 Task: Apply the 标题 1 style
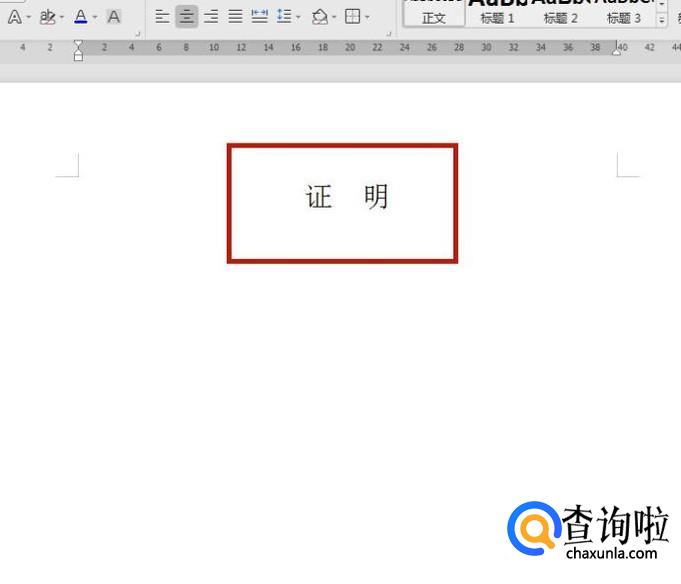coord(497,15)
